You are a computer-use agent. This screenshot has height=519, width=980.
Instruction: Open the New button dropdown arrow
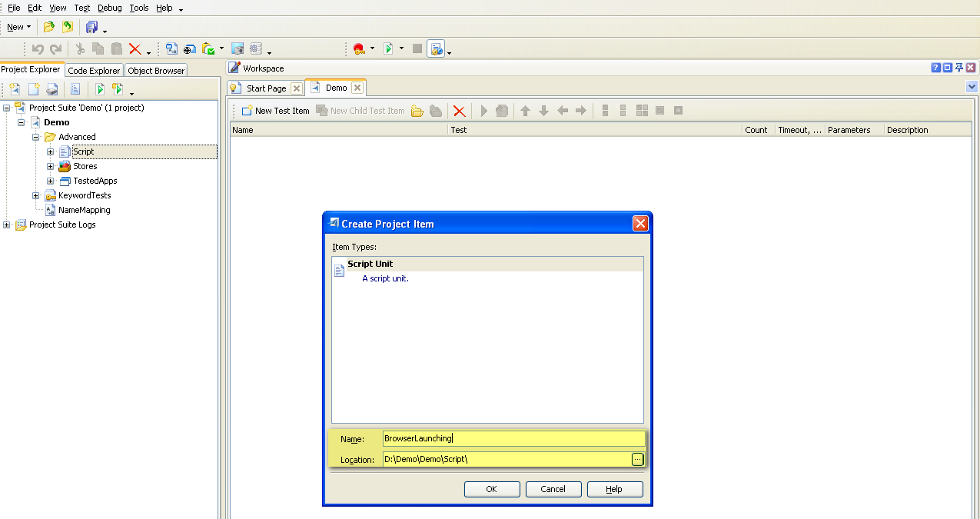click(x=29, y=26)
